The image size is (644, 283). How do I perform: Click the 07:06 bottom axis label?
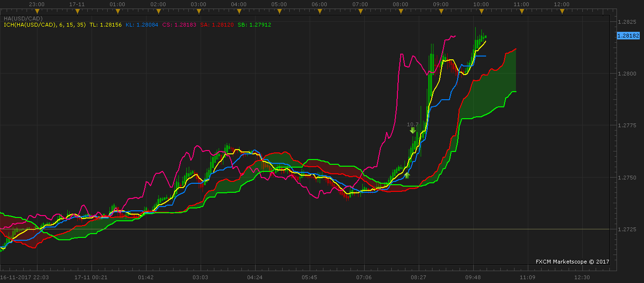(364, 277)
